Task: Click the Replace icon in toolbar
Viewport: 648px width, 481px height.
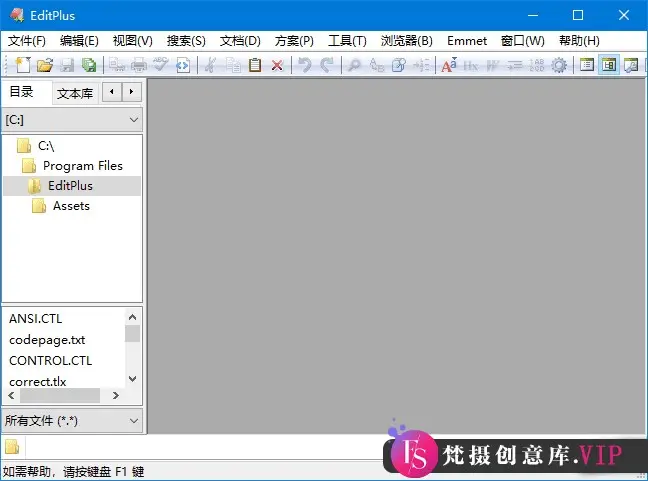Action: coord(376,65)
